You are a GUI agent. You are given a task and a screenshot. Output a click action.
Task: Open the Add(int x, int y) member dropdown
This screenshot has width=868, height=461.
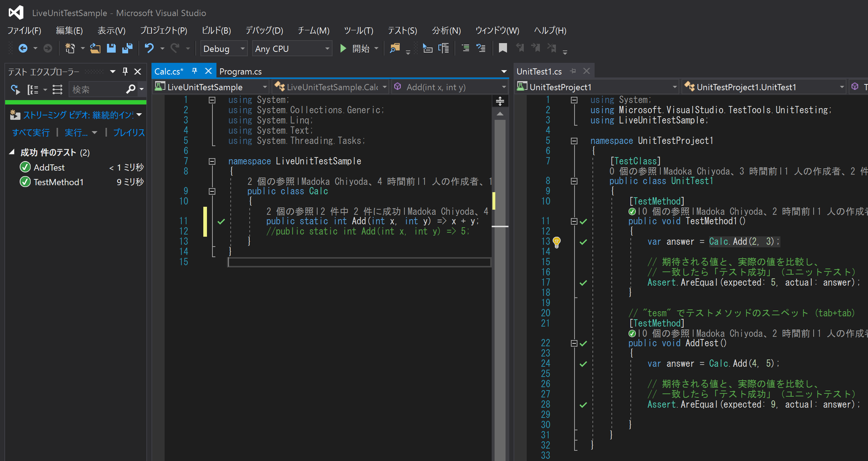coord(450,87)
